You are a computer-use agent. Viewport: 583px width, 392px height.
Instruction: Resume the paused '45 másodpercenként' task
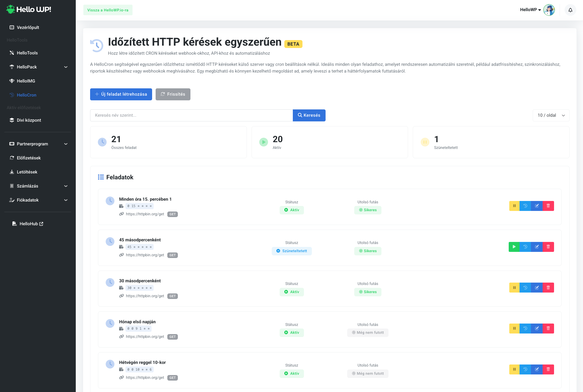514,247
